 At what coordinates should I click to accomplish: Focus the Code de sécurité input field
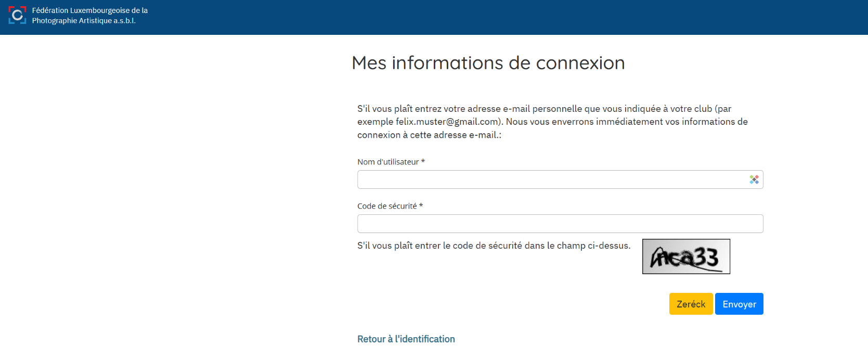tap(560, 224)
